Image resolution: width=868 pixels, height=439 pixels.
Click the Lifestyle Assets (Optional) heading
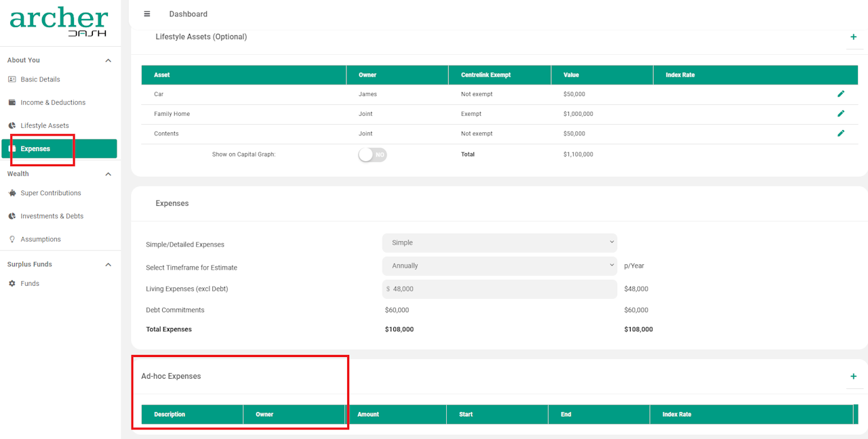coord(201,37)
